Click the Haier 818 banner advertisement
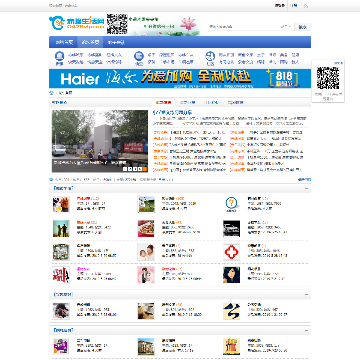This screenshot has width=360, height=360. click(180, 79)
